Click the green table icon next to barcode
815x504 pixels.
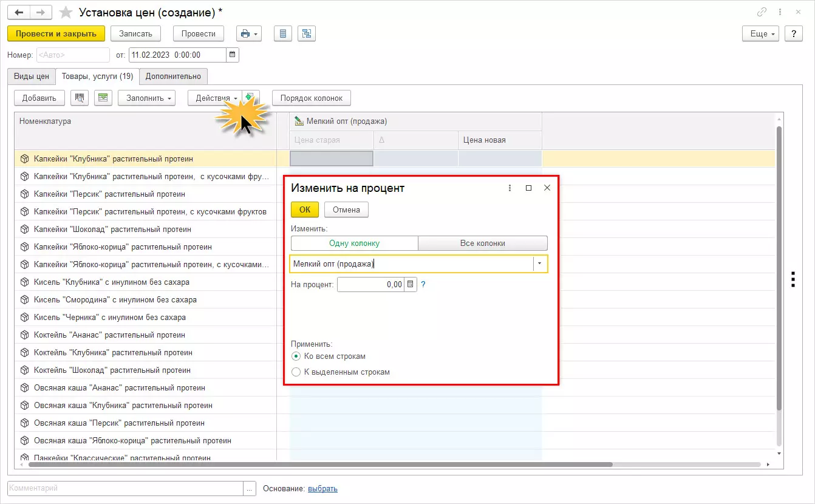pos(103,98)
